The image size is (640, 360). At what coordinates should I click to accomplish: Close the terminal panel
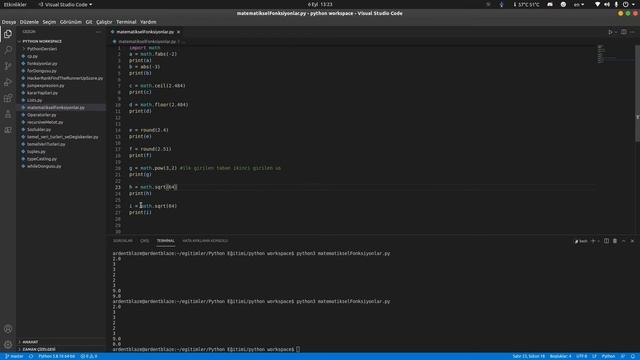(x=632, y=241)
